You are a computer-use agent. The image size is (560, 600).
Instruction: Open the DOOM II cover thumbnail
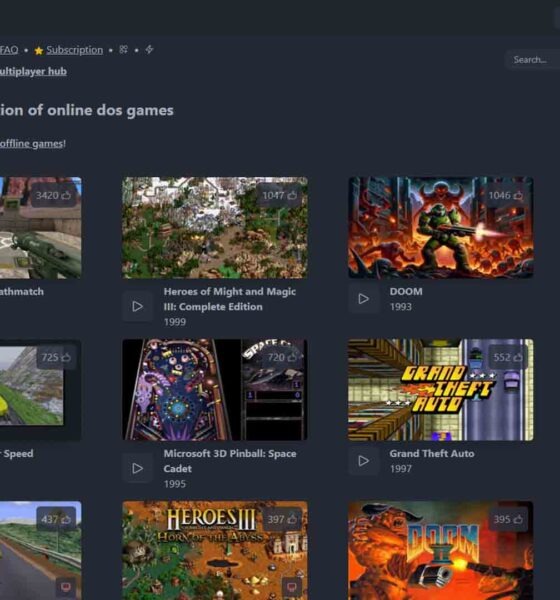click(441, 550)
